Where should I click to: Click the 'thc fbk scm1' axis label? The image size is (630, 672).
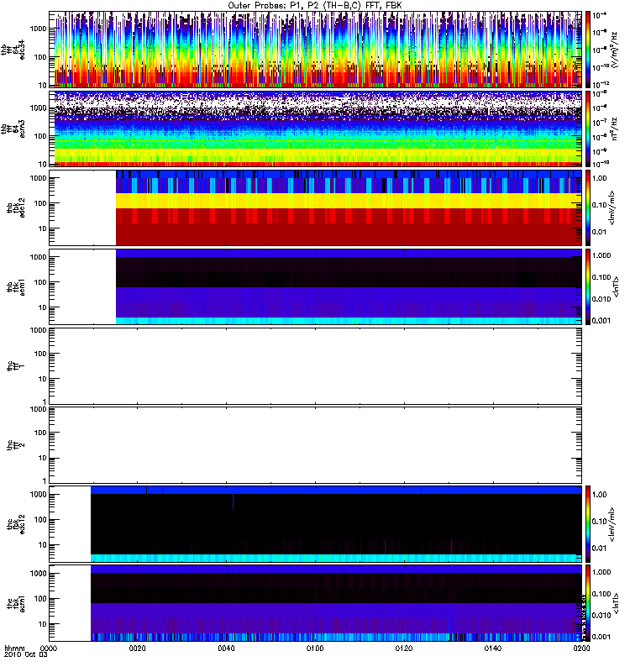point(16,603)
